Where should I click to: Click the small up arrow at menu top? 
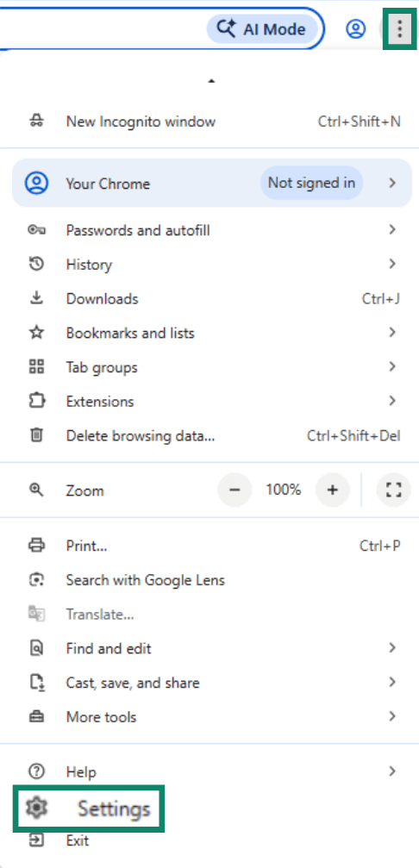click(x=211, y=81)
